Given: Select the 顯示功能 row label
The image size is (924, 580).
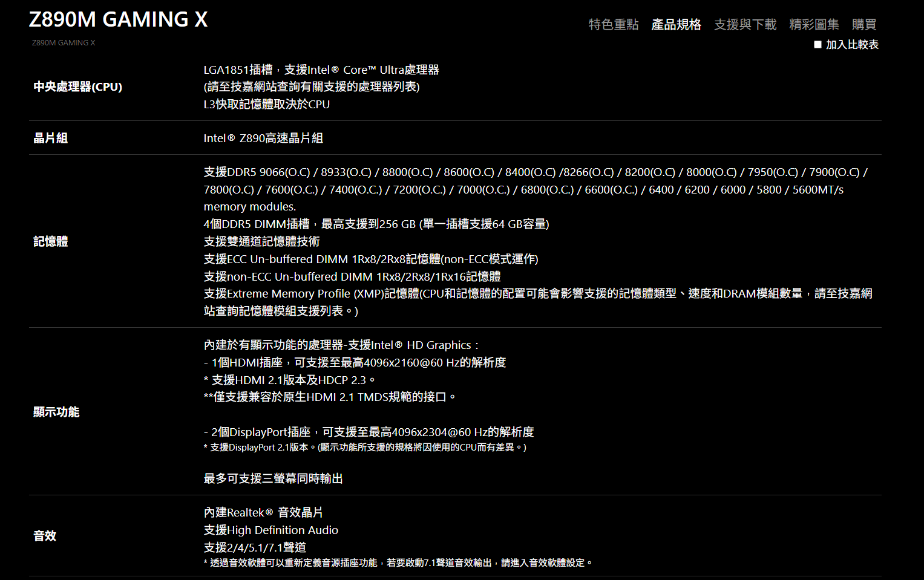Looking at the screenshot, I should click(56, 412).
